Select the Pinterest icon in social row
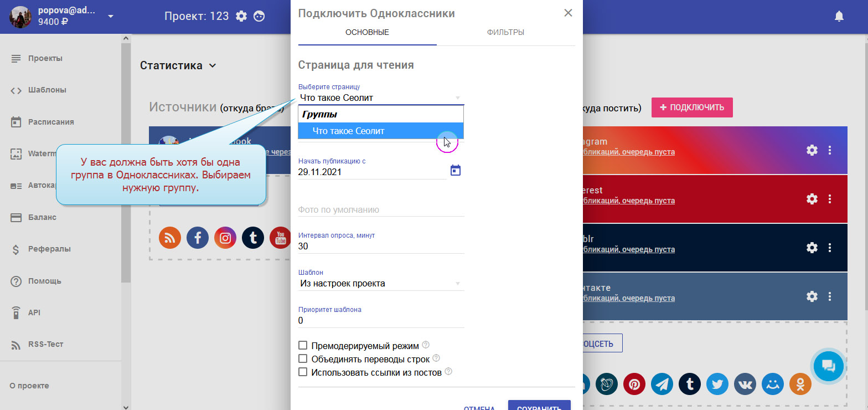868x410 pixels. pyautogui.click(x=634, y=384)
